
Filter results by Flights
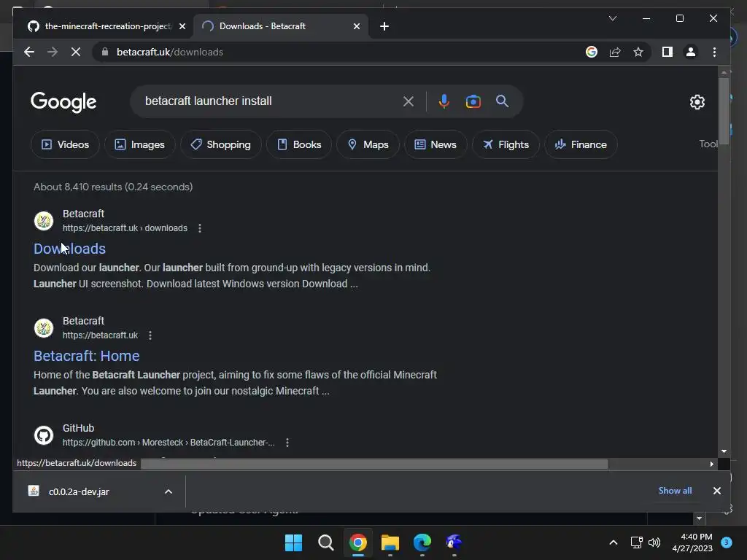point(506,145)
